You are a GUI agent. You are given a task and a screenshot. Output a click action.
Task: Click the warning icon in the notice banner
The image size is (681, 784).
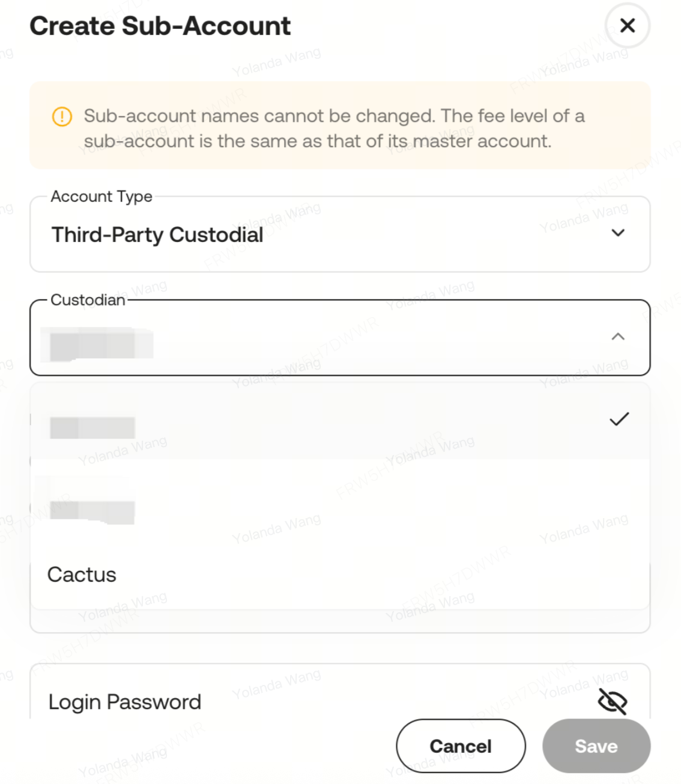pos(62,116)
